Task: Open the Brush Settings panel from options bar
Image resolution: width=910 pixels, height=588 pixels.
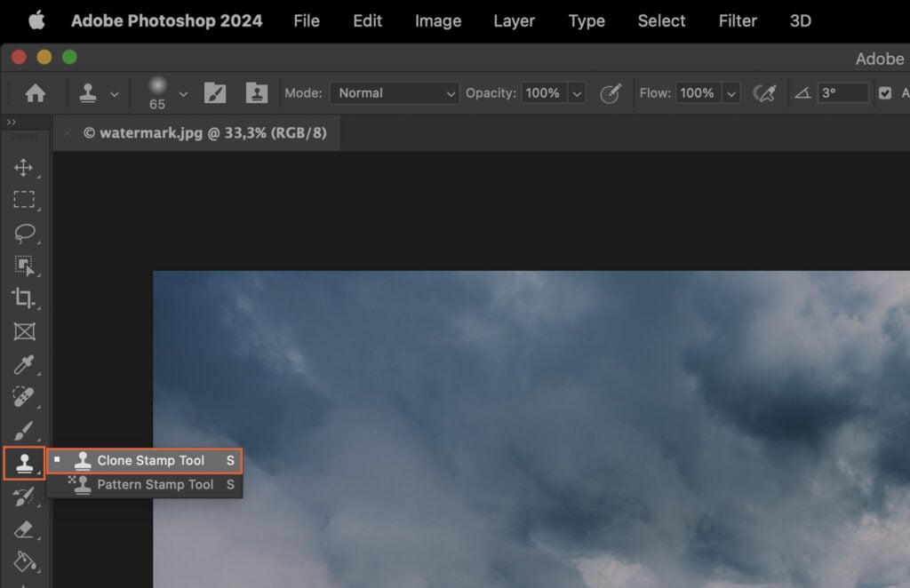Action: pyautogui.click(x=215, y=92)
